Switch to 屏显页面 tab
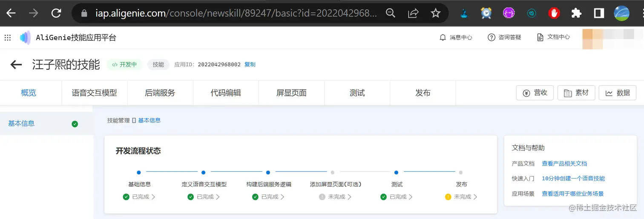This screenshot has height=219, width=644. [x=291, y=93]
